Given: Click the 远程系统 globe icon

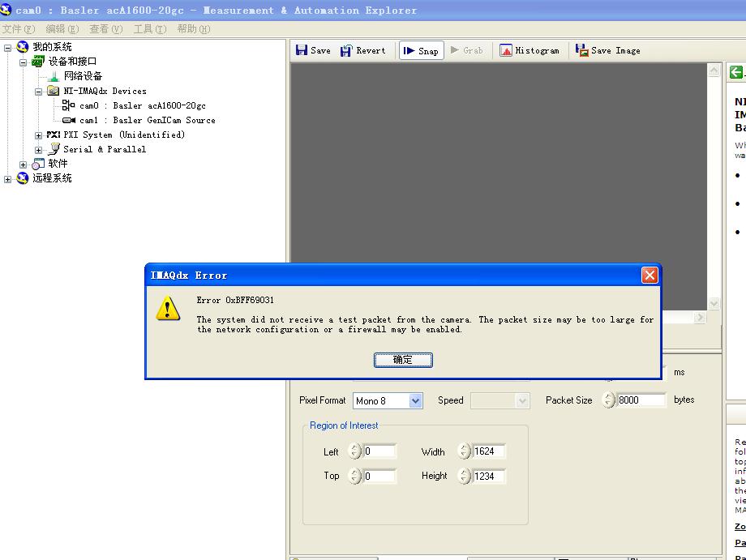Looking at the screenshot, I should pyautogui.click(x=23, y=178).
